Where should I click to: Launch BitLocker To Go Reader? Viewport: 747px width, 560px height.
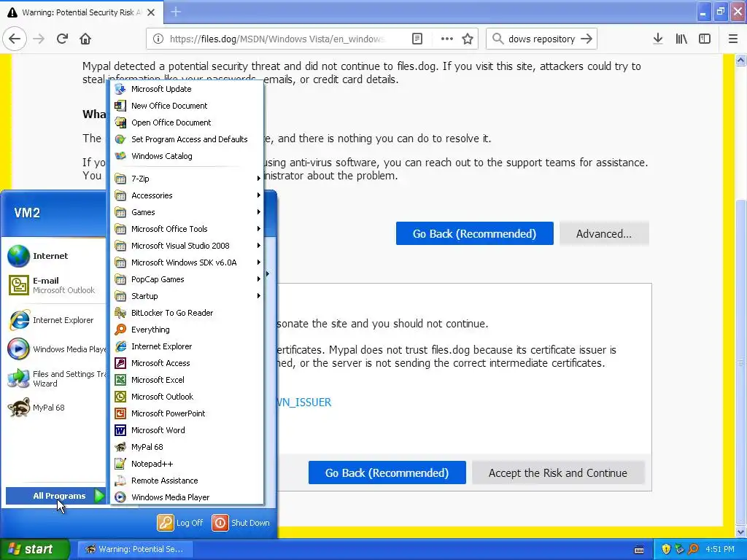[x=187, y=313]
